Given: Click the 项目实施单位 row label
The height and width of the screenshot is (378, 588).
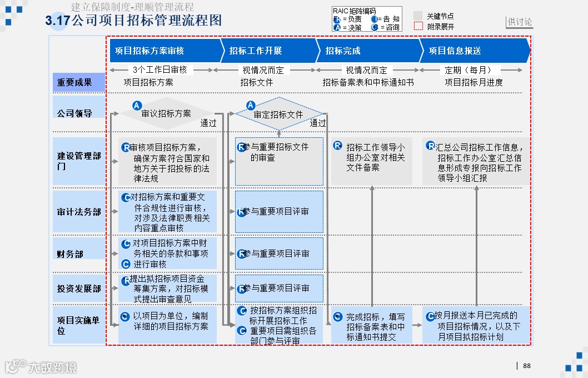Looking at the screenshot, I should tap(79, 325).
